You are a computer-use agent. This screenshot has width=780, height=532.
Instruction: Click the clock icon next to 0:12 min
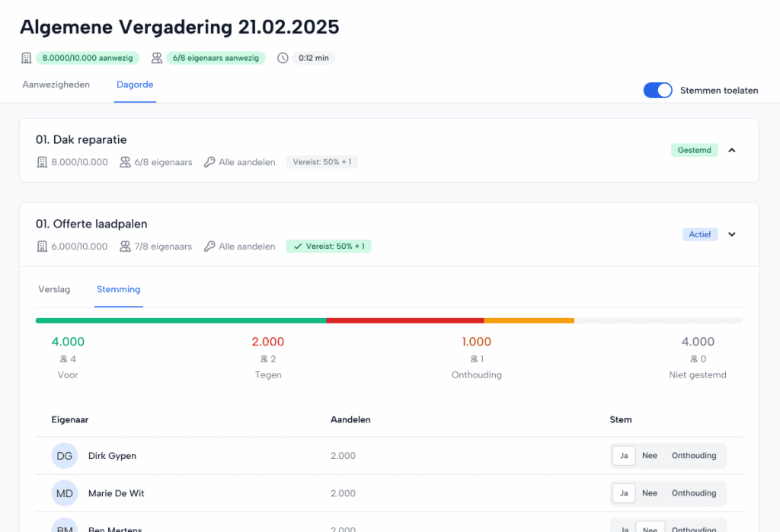[x=283, y=58]
